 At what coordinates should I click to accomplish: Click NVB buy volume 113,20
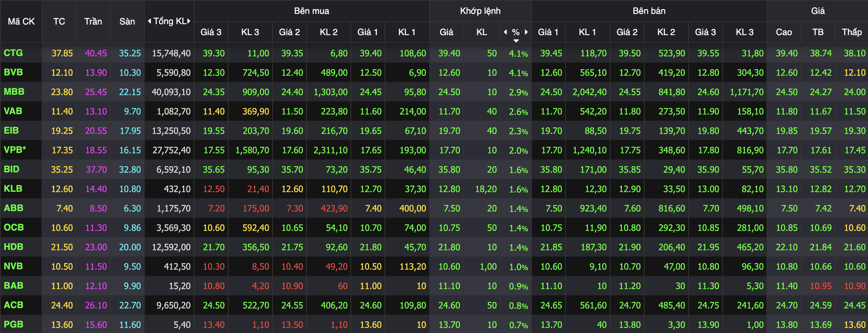point(413,267)
